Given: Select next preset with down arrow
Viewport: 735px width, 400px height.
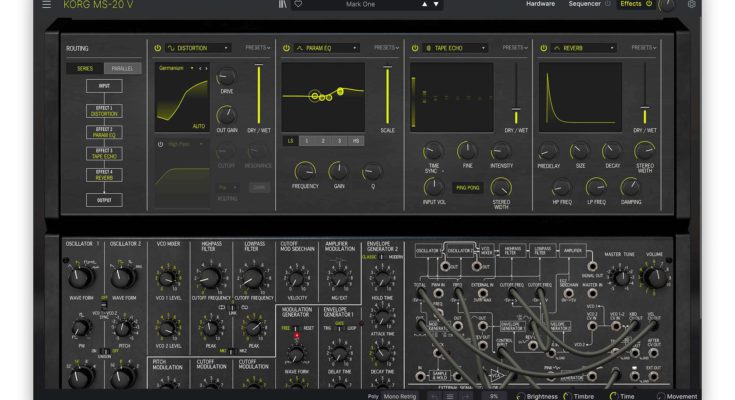Looking at the screenshot, I should pyautogui.click(x=436, y=5).
